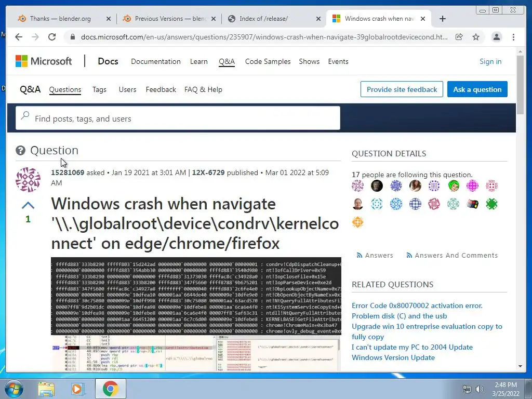This screenshot has height=399, width=532.
Task: Open a new browser tab
Action: (443, 19)
